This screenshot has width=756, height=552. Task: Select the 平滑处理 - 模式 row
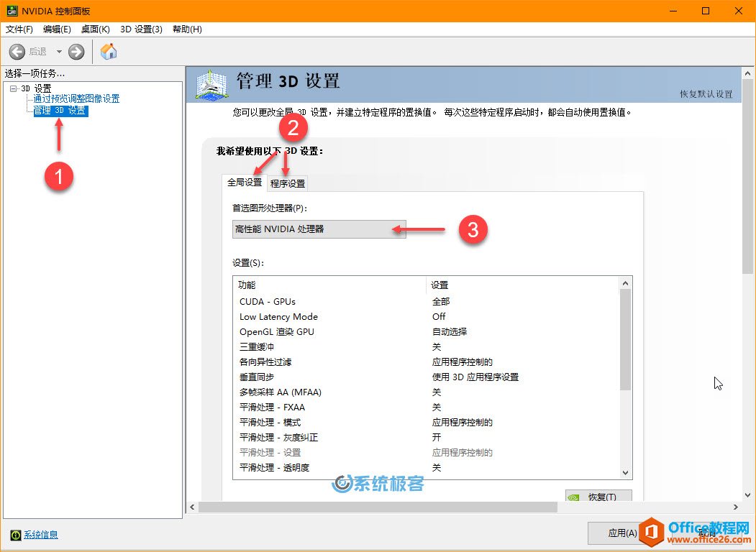pos(426,423)
